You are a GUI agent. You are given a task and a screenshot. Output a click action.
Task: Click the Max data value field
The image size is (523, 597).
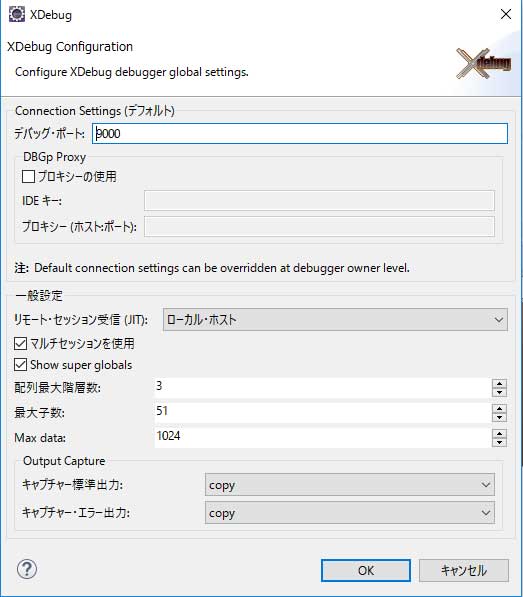322,437
